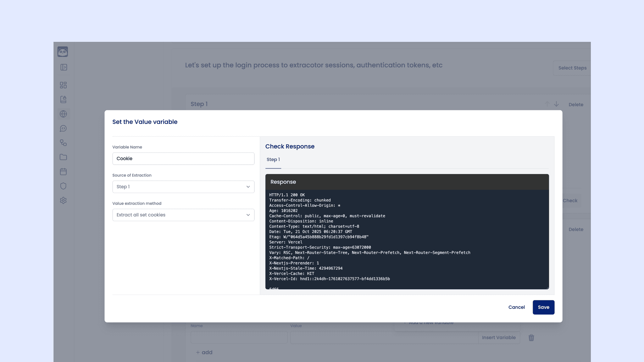Screen dimensions: 644x362
Task: Click the add link below the Value field
Action: [x=204, y=352]
